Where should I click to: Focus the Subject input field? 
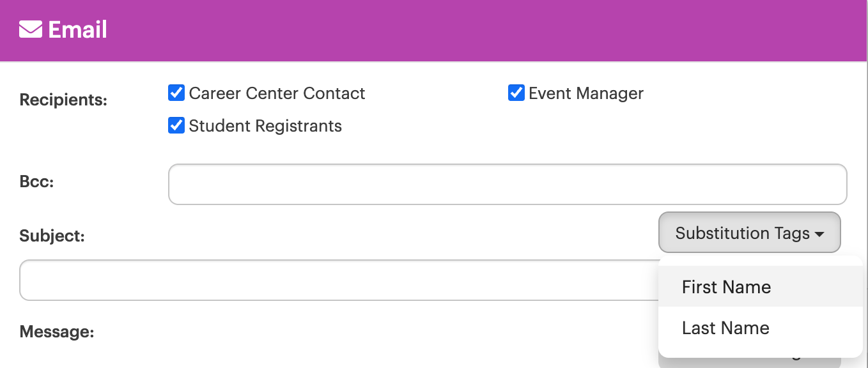(339, 280)
